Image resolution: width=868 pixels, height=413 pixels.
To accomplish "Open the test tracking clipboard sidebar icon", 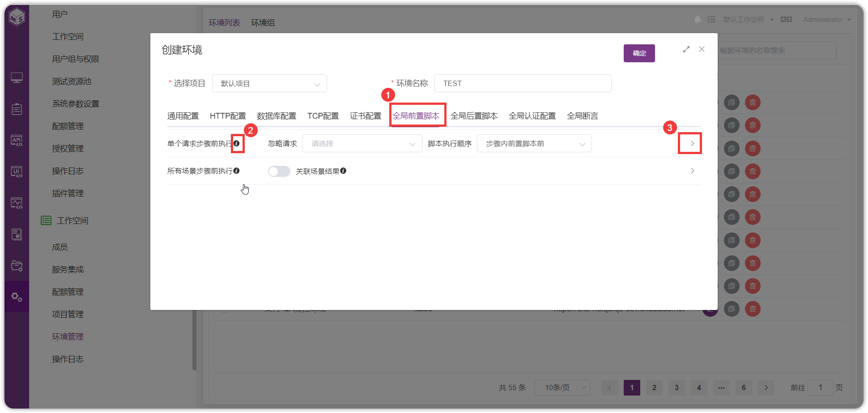I will tap(17, 109).
